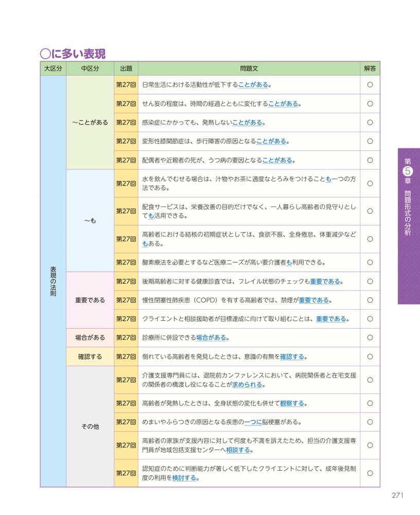
Task: Select the 中区分 column header
Action: (x=90, y=68)
